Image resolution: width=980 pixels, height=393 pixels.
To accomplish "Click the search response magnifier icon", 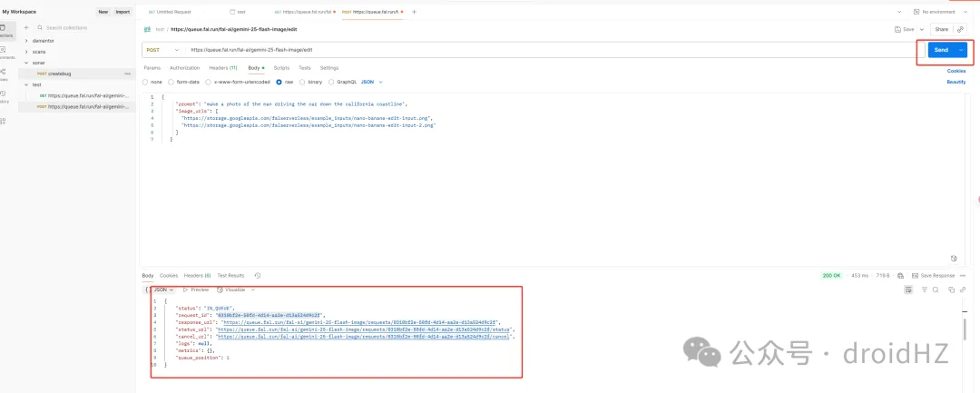I will [x=936, y=290].
